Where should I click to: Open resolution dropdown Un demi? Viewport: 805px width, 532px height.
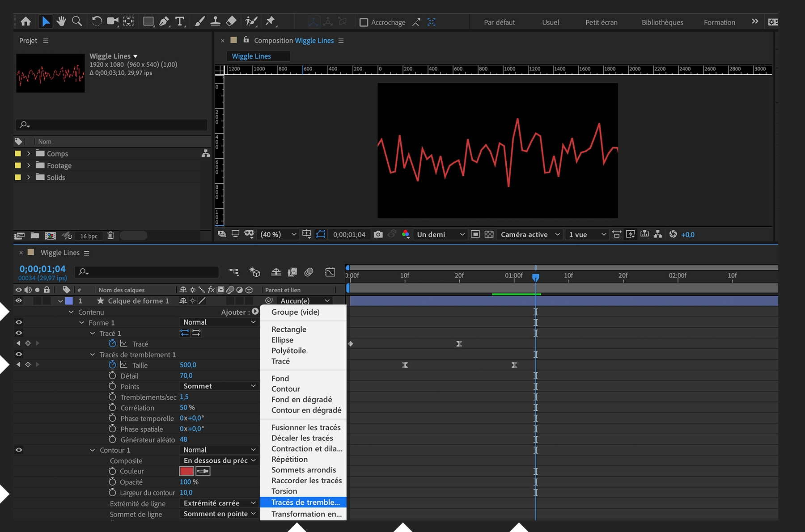[x=440, y=234]
